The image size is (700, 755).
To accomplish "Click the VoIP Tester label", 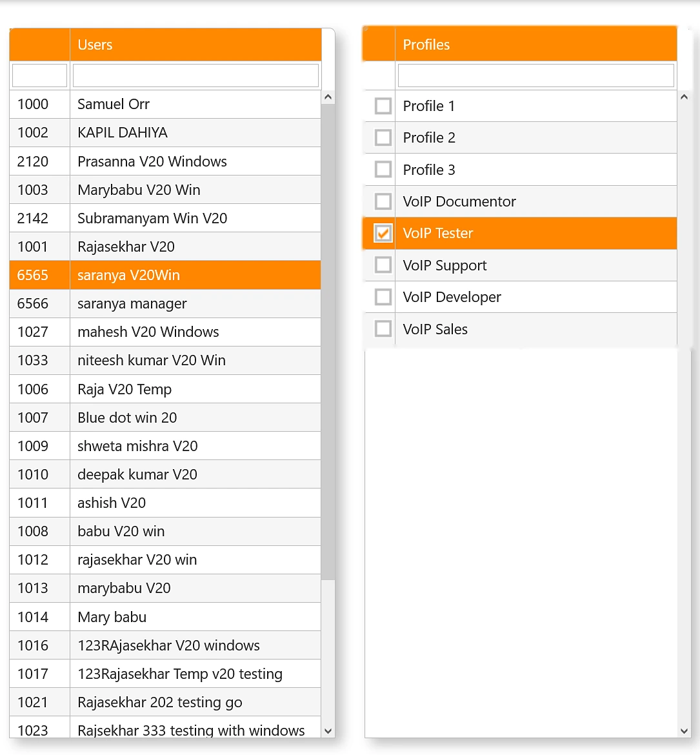I will [x=437, y=233].
